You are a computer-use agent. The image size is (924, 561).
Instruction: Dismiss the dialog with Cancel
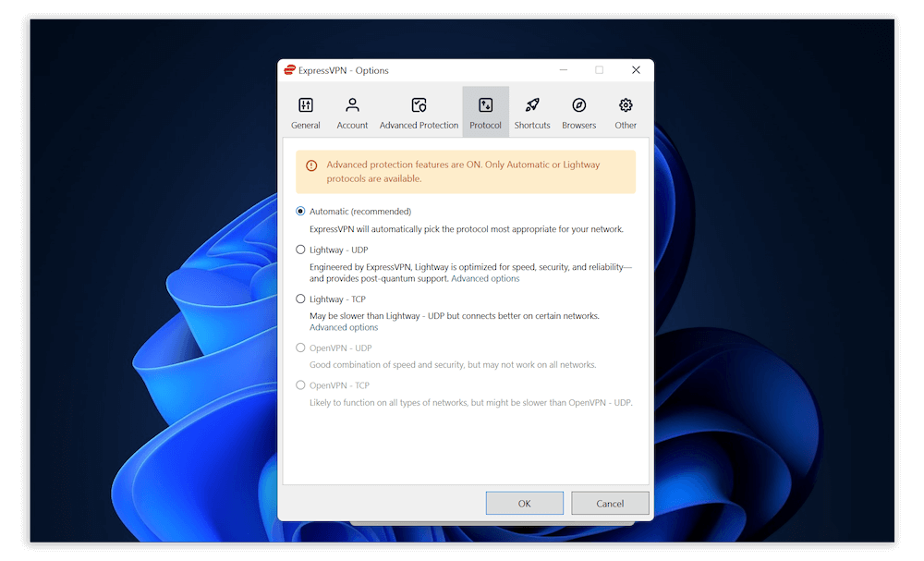pos(610,503)
